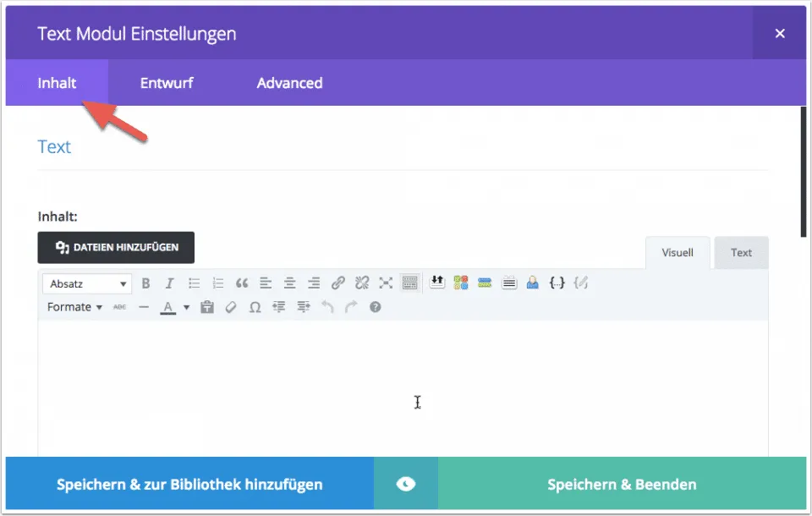Apply text color using the A swatch
The image size is (812, 516).
pyautogui.click(x=167, y=307)
